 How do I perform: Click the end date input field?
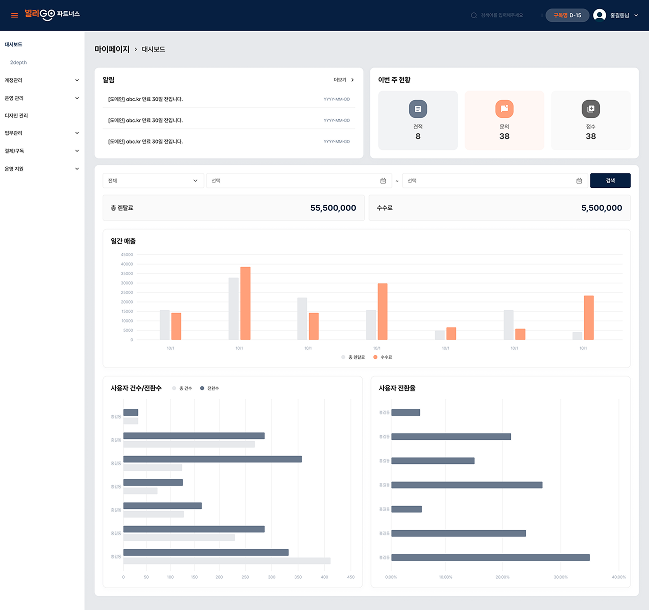[x=495, y=181]
